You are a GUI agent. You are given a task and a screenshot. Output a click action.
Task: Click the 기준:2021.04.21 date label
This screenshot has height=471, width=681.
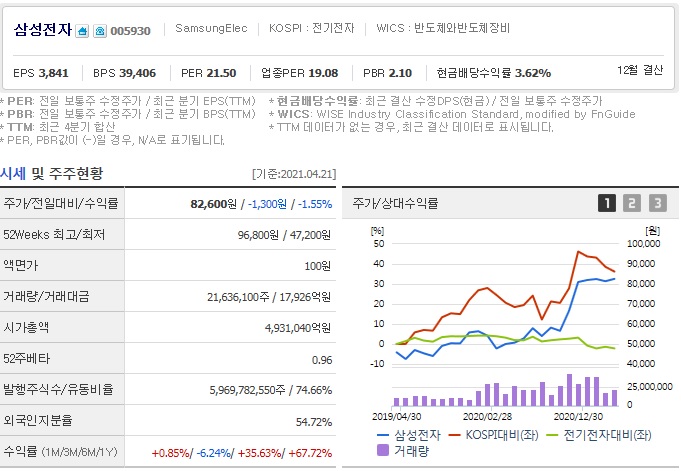[x=294, y=174]
